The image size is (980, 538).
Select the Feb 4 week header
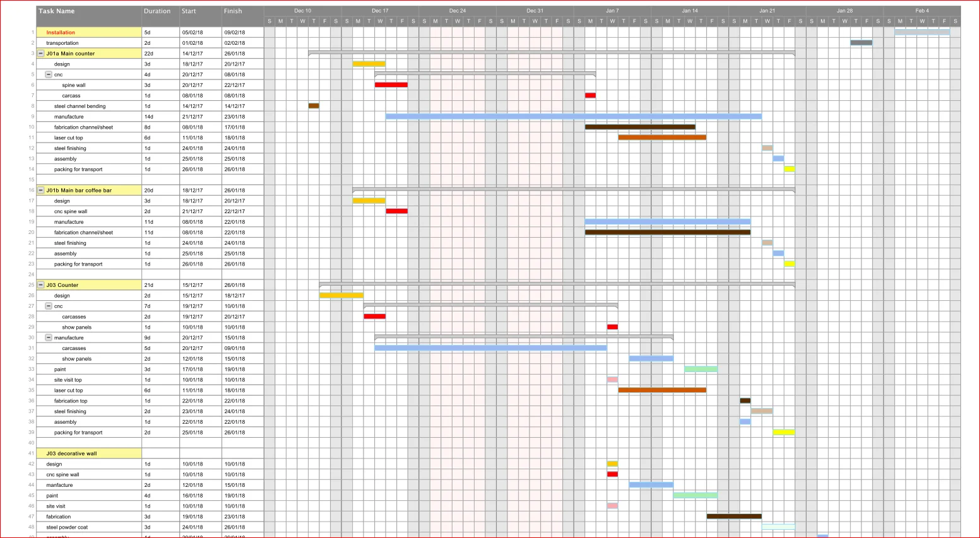click(x=922, y=11)
